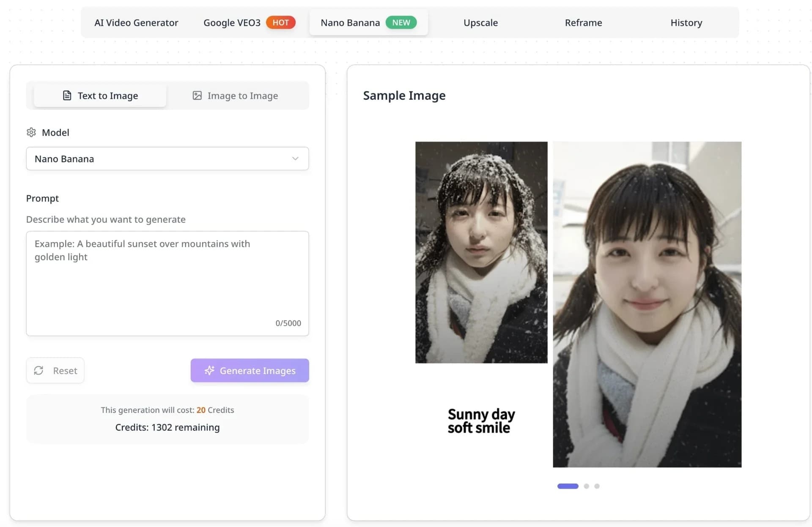Select the third carousel dot indicator

[597, 486]
